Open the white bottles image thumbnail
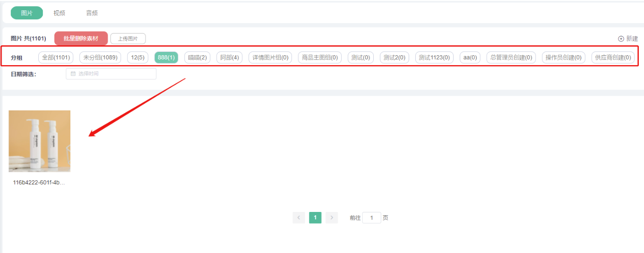The width and height of the screenshot is (644, 253). [x=40, y=141]
